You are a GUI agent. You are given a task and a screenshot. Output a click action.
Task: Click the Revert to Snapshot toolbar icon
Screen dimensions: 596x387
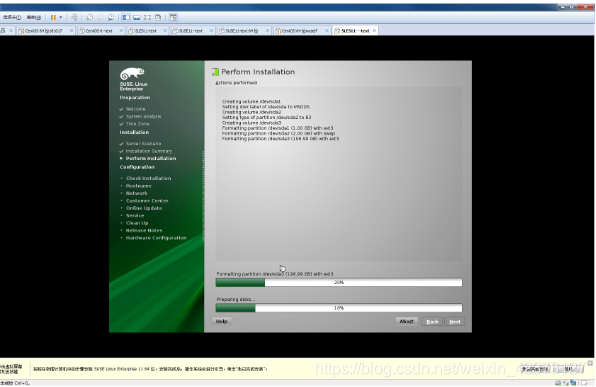tap(100, 17)
